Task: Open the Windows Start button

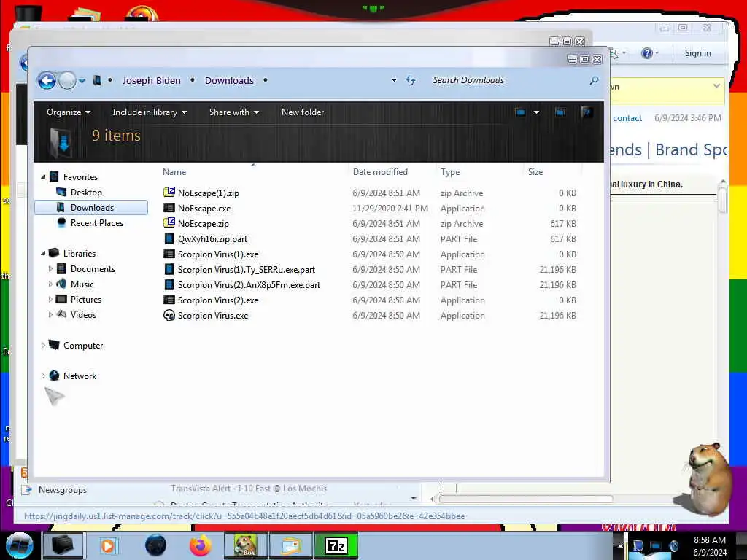Action: pos(20,545)
